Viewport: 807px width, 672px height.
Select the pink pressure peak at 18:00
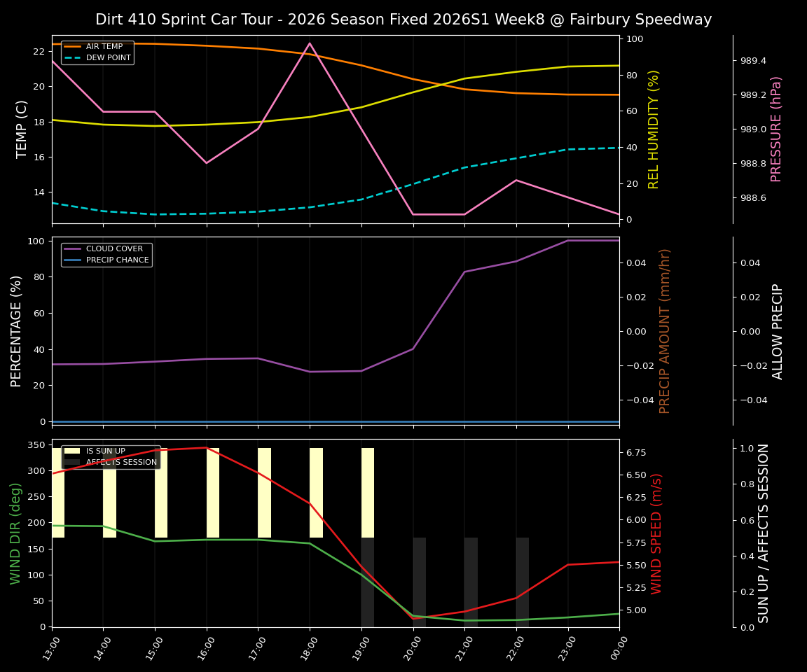tap(310, 43)
